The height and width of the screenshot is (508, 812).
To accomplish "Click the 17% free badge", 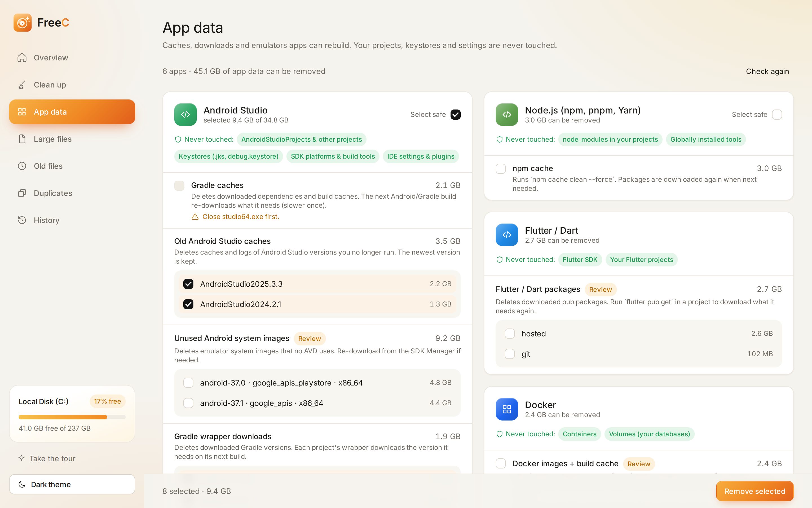I will pos(107,402).
